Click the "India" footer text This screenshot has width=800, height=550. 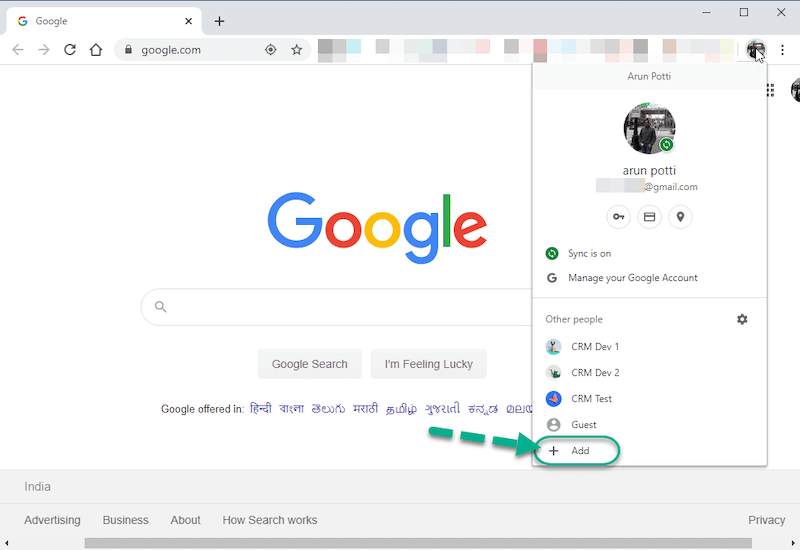click(37, 487)
